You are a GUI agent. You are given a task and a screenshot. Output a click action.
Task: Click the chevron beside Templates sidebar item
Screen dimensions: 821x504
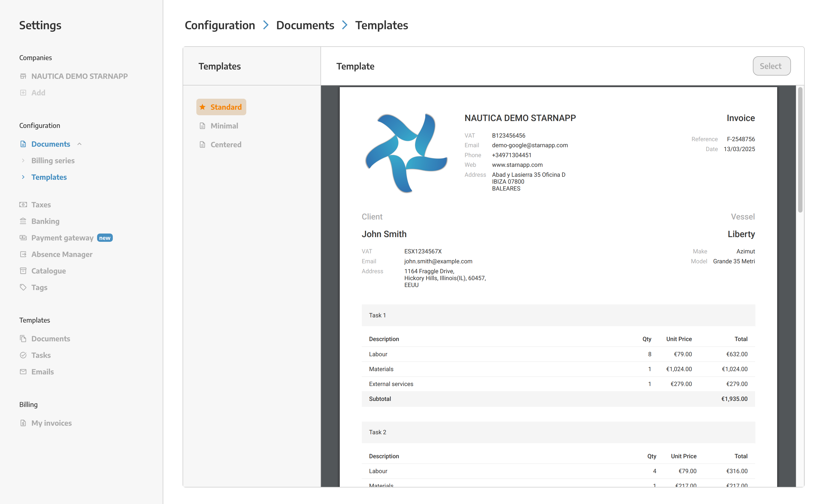[23, 177]
